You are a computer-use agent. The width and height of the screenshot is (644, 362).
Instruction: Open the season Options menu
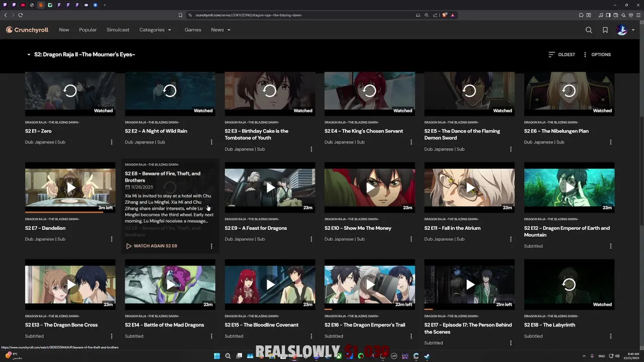click(597, 54)
